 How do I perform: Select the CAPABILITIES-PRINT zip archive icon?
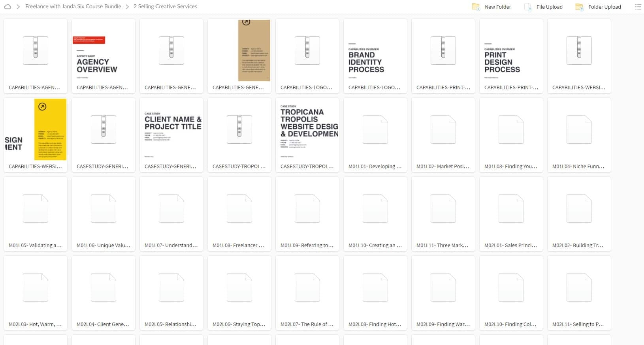pos(443,51)
